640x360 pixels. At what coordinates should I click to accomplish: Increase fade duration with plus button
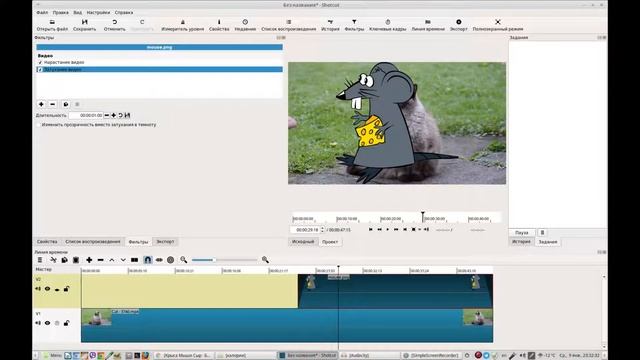tap(113, 116)
